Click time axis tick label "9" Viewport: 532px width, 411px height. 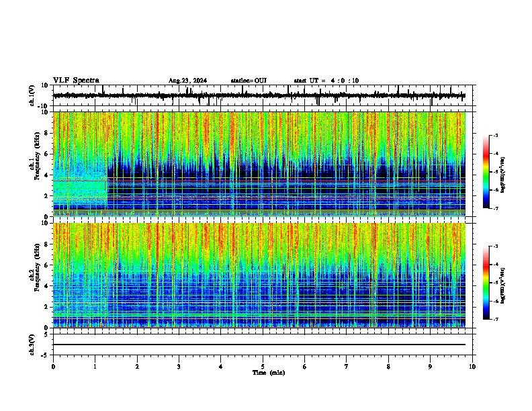pyautogui.click(x=430, y=367)
